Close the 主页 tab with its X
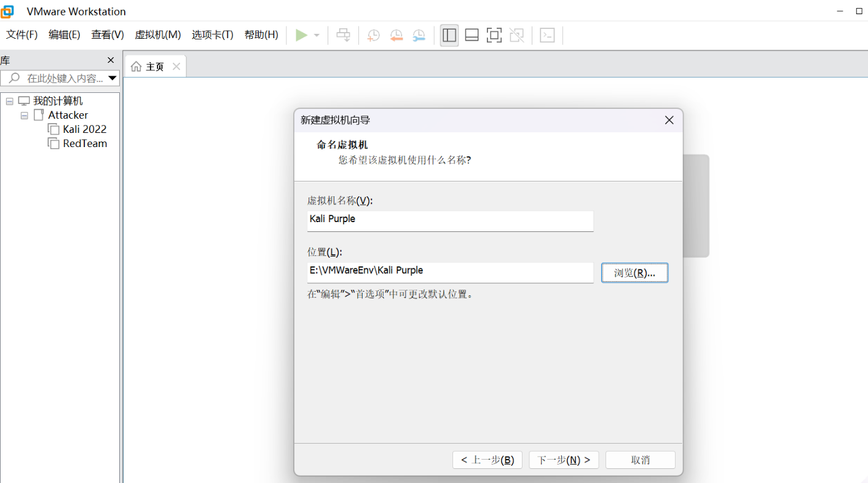The width and height of the screenshot is (868, 483). click(176, 66)
